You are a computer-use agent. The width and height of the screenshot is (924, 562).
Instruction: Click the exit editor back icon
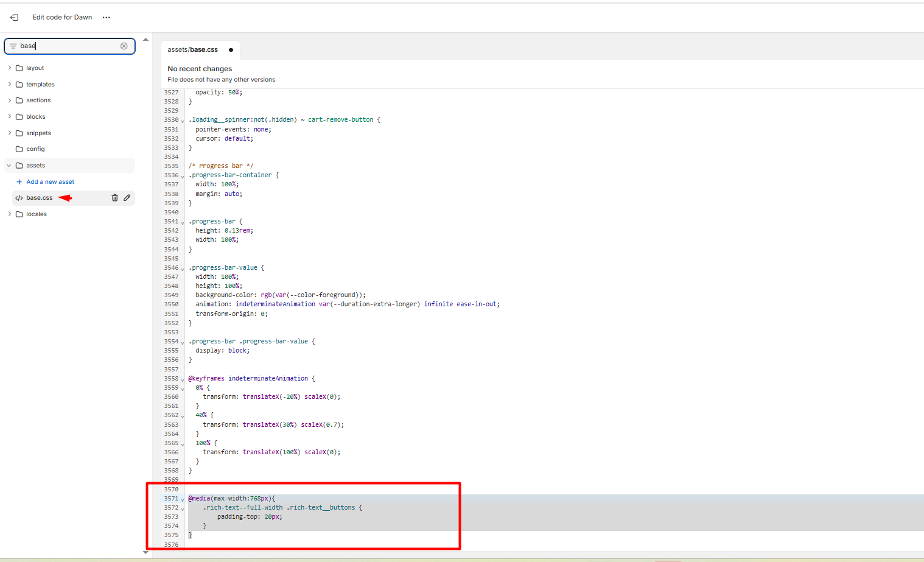tap(14, 18)
